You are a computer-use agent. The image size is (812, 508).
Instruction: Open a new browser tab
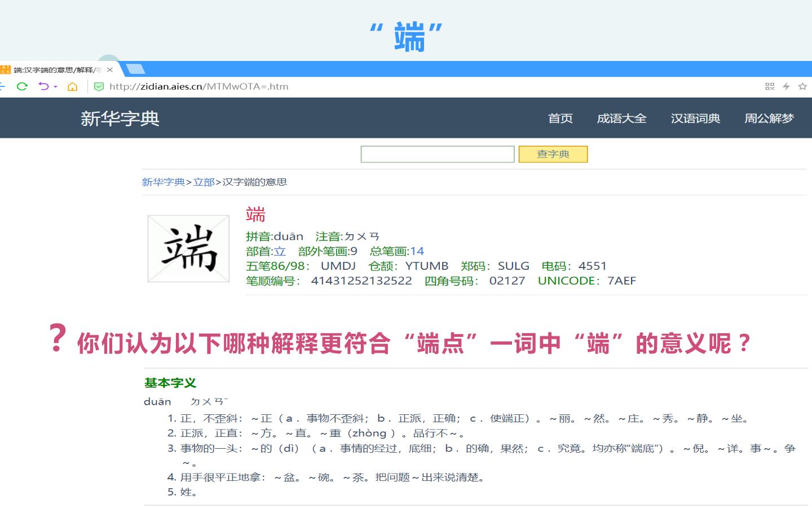point(135,69)
